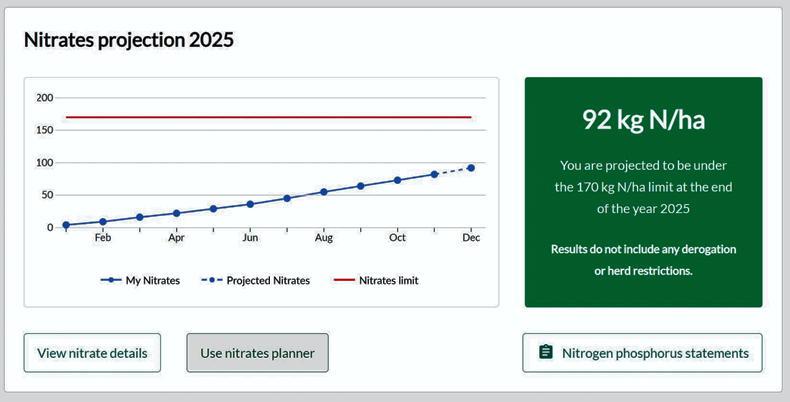Select the August data point marker
The height and width of the screenshot is (402, 790).
click(x=324, y=192)
